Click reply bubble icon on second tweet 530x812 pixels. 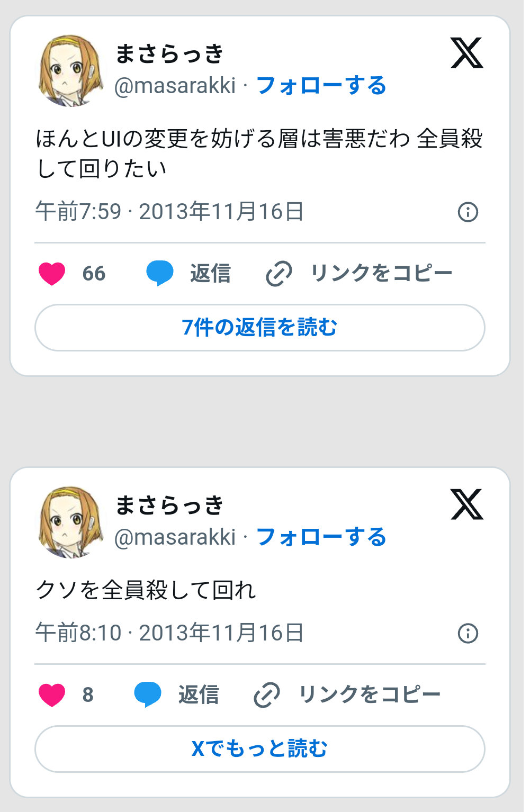coord(148,694)
